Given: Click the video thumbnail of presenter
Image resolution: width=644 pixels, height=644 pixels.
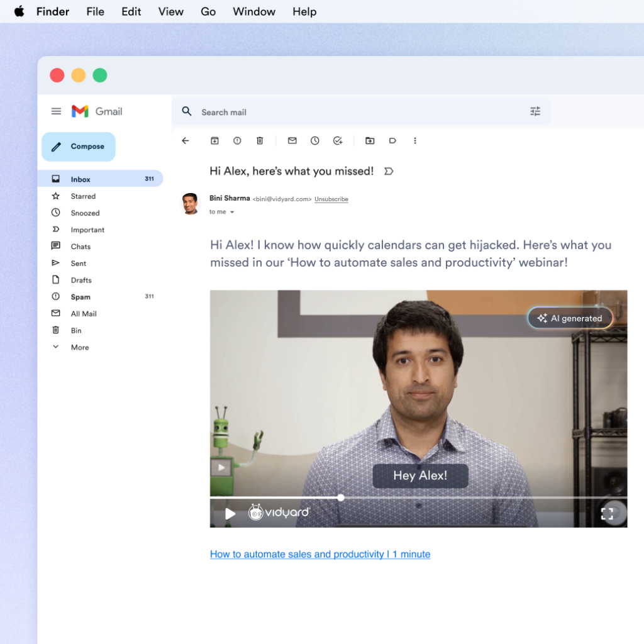Looking at the screenshot, I should tap(418, 409).
